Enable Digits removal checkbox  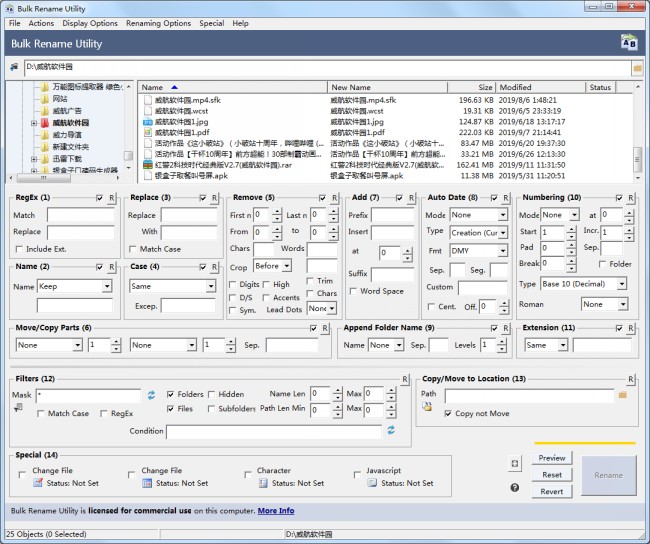click(233, 284)
